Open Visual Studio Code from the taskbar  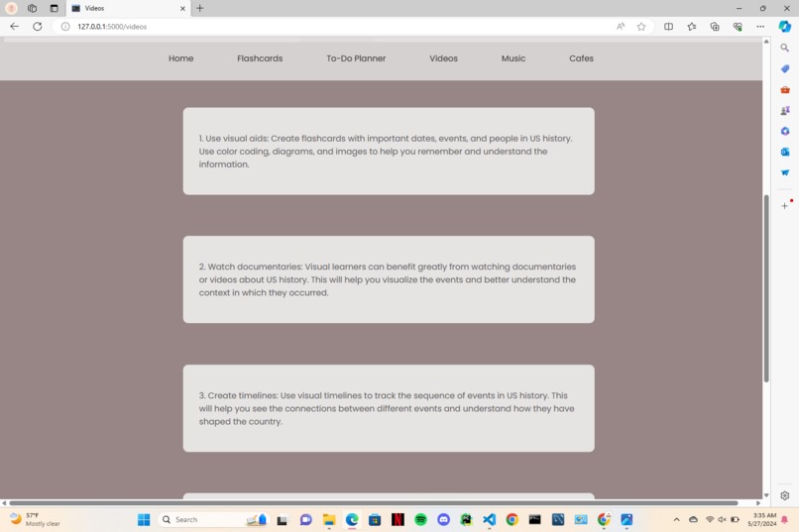pos(489,519)
